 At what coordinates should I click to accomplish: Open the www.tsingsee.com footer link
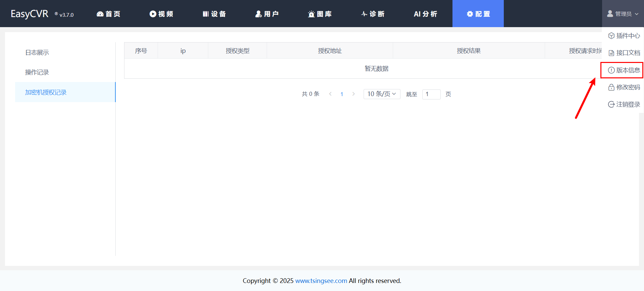[321, 281]
